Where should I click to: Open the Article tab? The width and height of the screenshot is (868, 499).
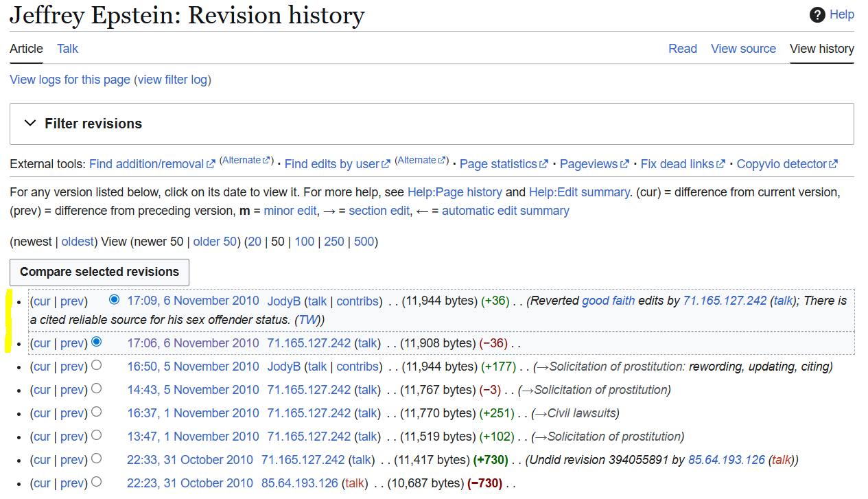[26, 49]
